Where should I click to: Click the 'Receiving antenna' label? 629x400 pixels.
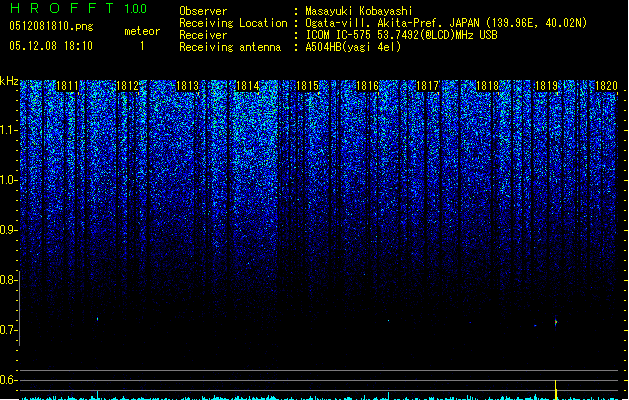(230, 47)
